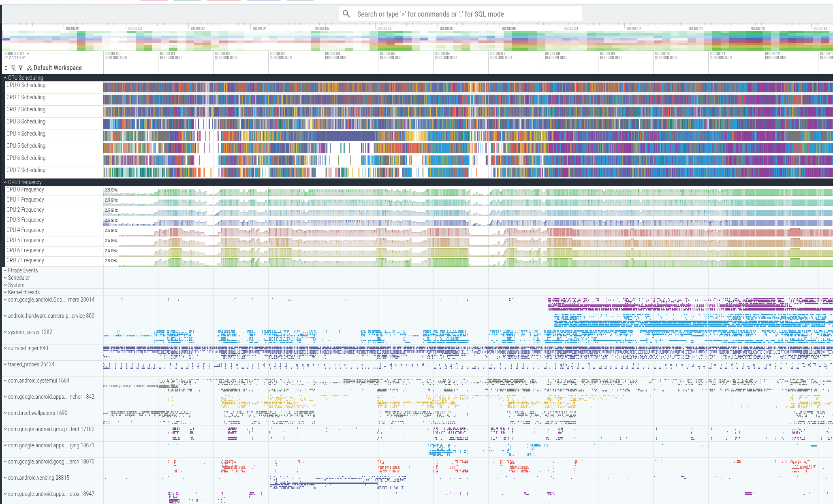
Task: Click the workspace icon beside Default Workspace
Action: click(x=30, y=68)
